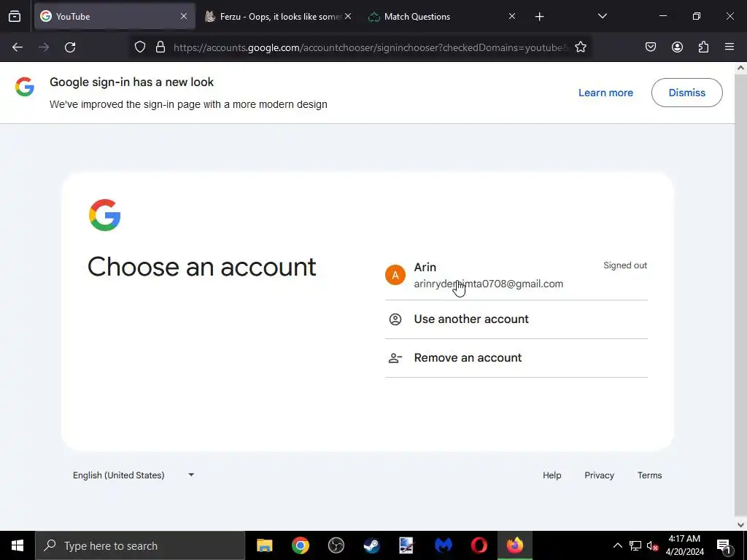Click the large Google logo in card

(105, 215)
